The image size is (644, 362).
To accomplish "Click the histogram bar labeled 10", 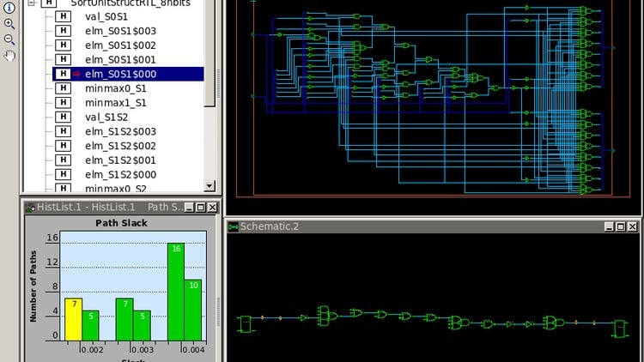I will click(x=193, y=310).
